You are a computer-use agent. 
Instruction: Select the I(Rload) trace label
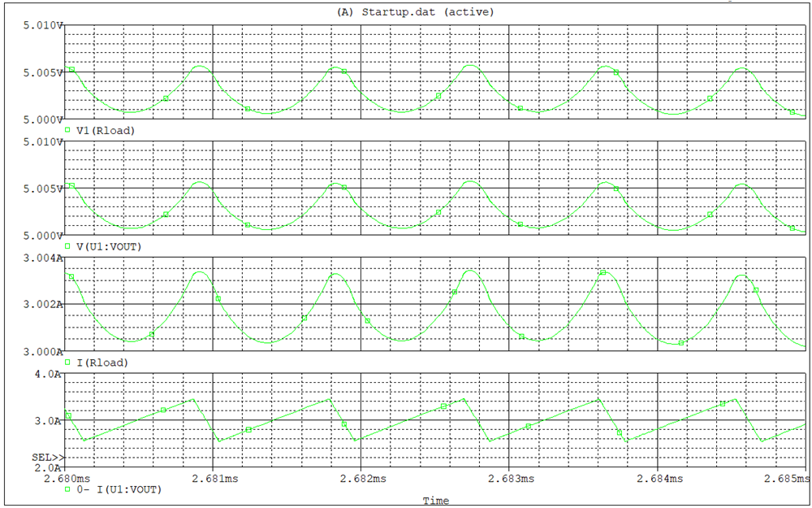(x=101, y=363)
